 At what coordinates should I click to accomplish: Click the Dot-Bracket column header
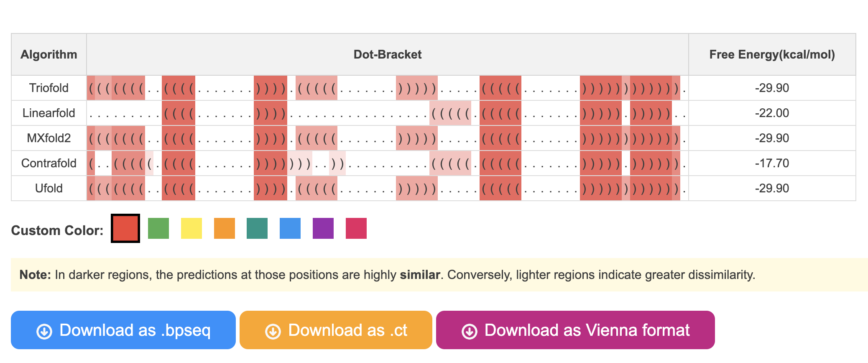tap(388, 54)
